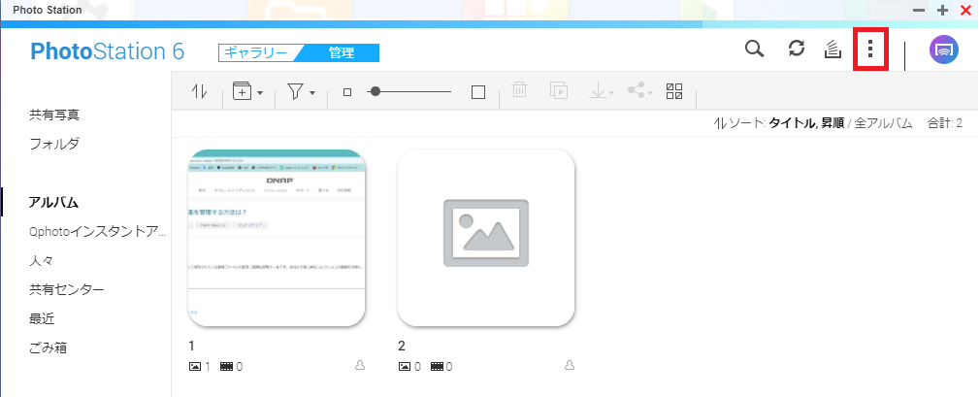
Task: Open album 2 placeholder thumbnail
Action: tap(486, 238)
